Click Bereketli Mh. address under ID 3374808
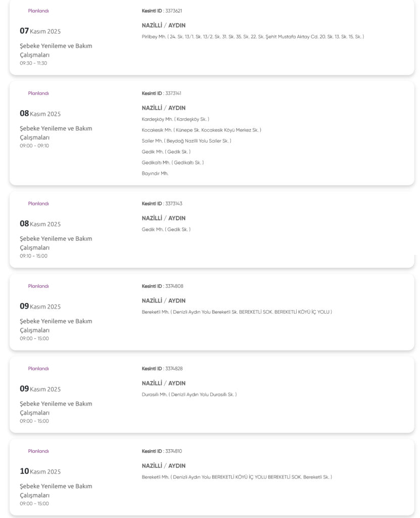 click(x=237, y=312)
